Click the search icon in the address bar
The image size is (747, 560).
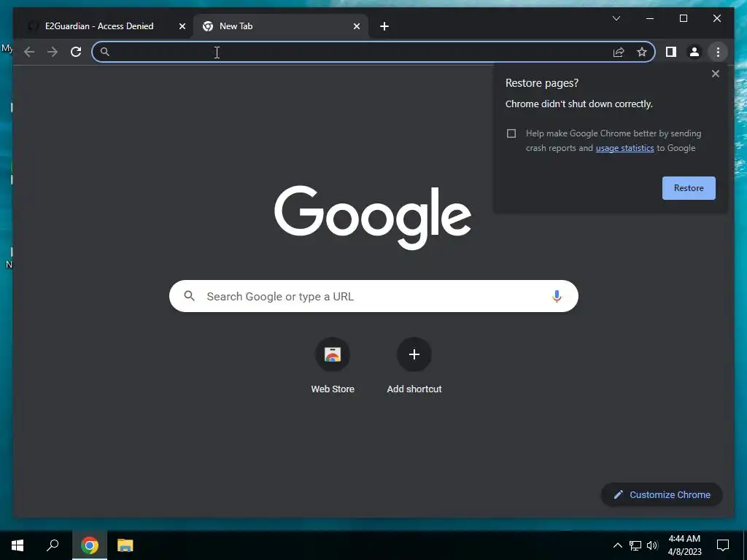coord(105,52)
